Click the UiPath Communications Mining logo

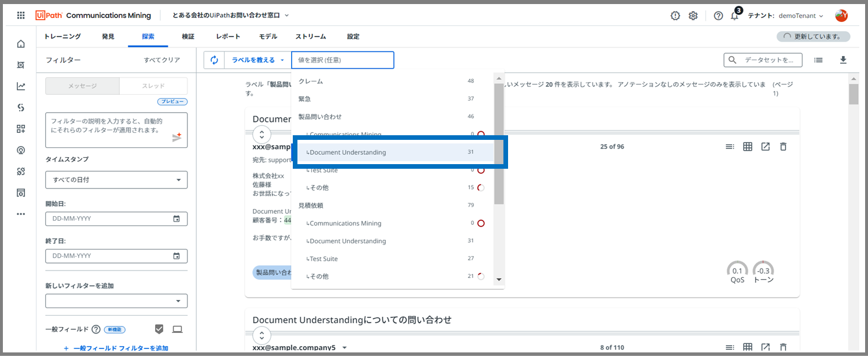point(93,16)
